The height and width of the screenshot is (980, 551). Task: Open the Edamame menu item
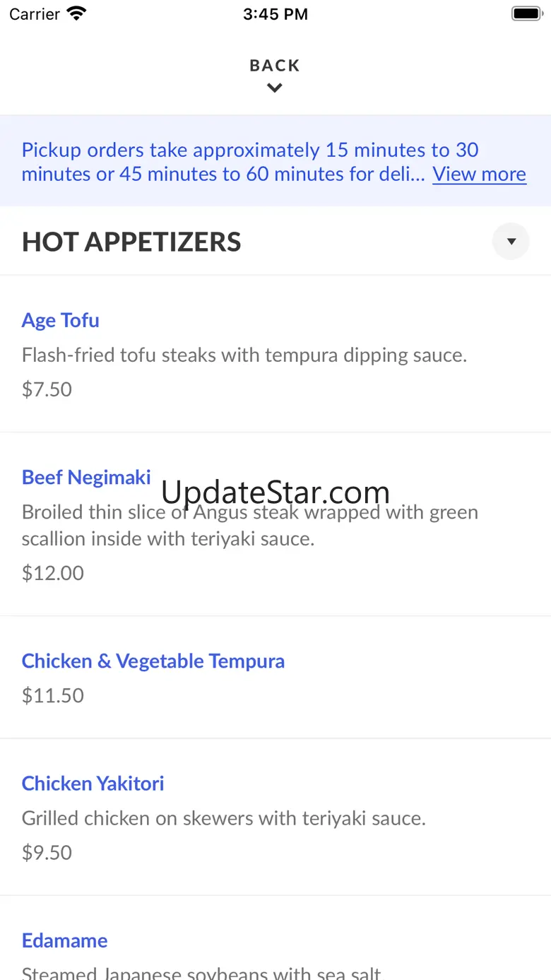(64, 940)
